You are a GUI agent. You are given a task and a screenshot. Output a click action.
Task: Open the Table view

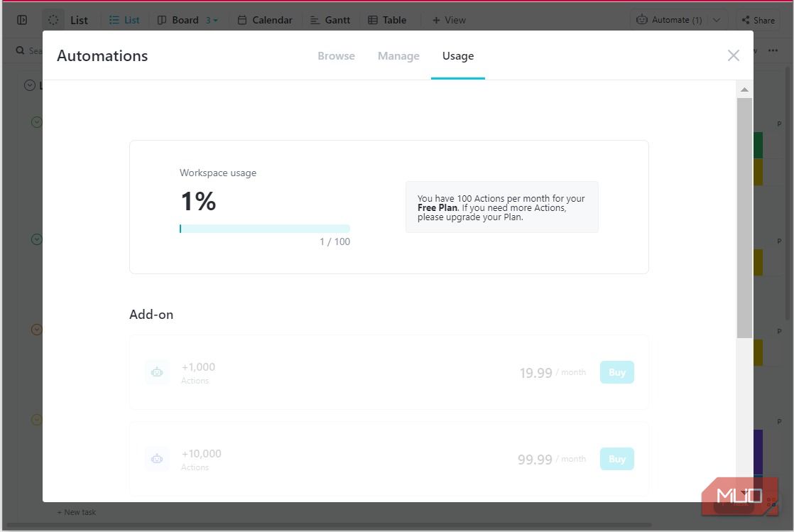coord(387,20)
